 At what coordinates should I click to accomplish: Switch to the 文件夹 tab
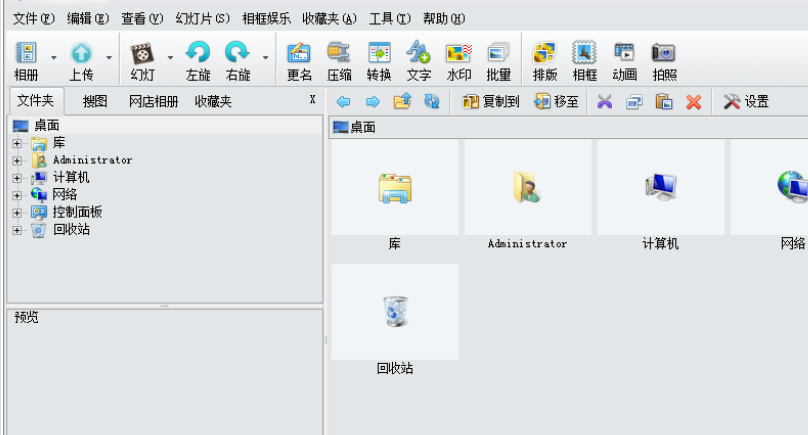36,101
